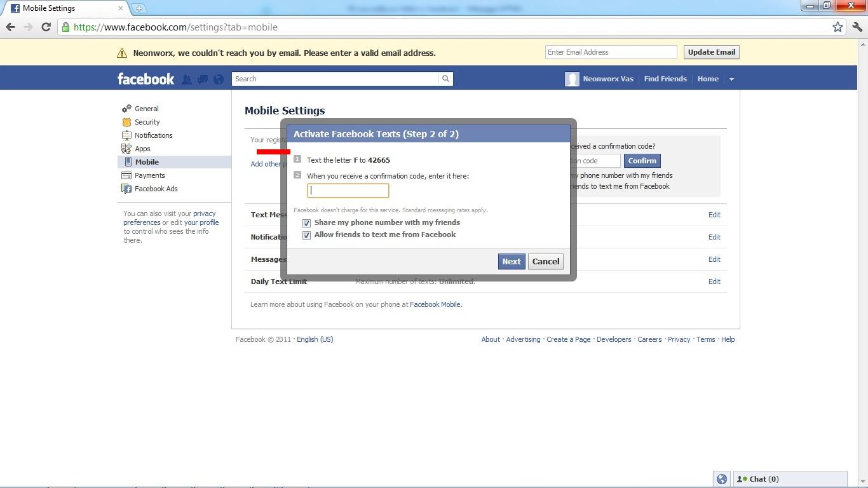
Task: Open the Chrome wrench menu
Action: coord(857,27)
